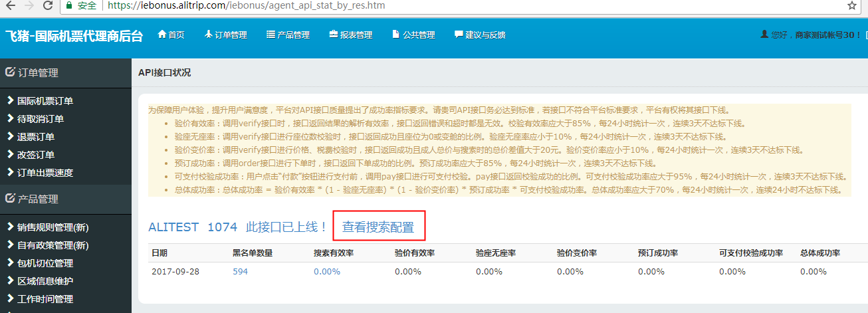Reload the page with refresh icon
The height and width of the screenshot is (313, 868).
48,5
